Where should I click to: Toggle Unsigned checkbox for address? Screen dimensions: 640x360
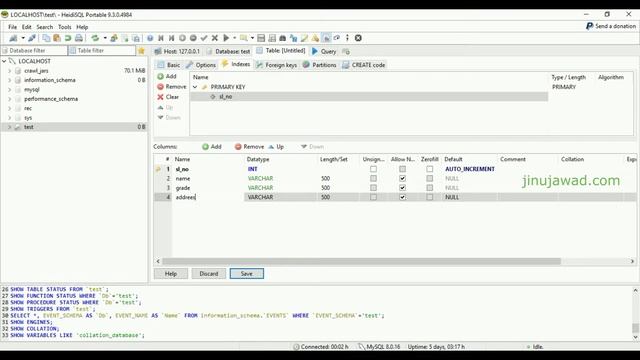(373, 197)
